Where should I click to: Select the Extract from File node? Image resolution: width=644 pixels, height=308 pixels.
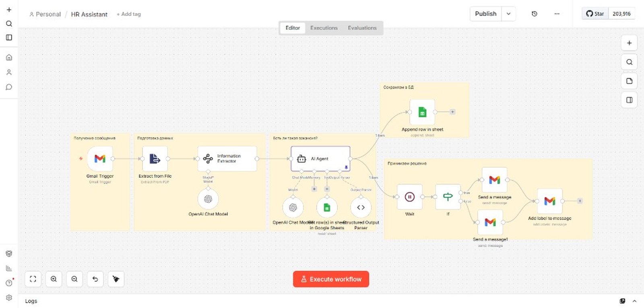click(x=155, y=158)
